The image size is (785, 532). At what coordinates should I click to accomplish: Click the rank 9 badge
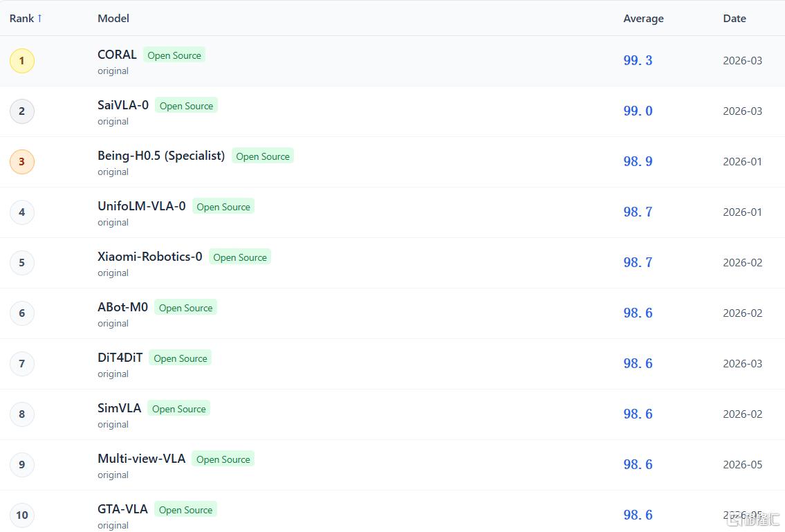[x=22, y=464]
